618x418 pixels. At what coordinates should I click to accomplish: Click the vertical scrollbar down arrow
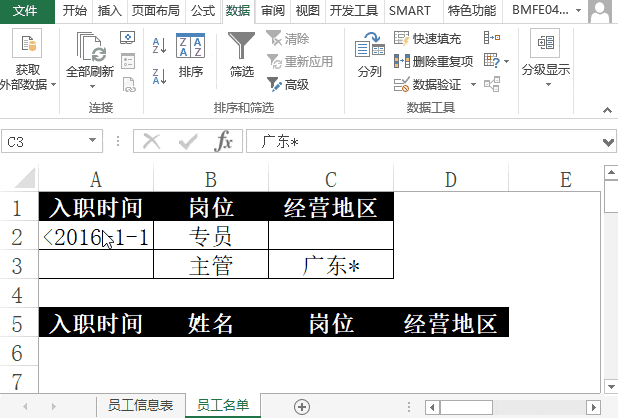(x=611, y=386)
